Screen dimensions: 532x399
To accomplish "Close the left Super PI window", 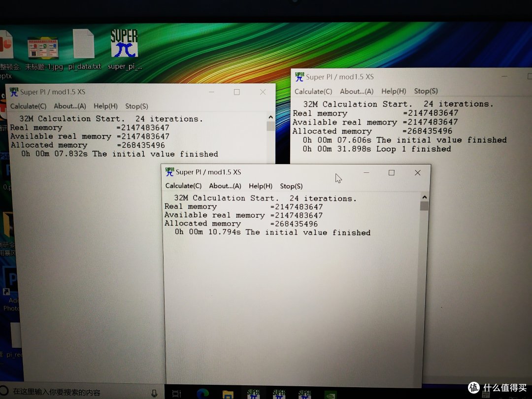I will pos(263,92).
